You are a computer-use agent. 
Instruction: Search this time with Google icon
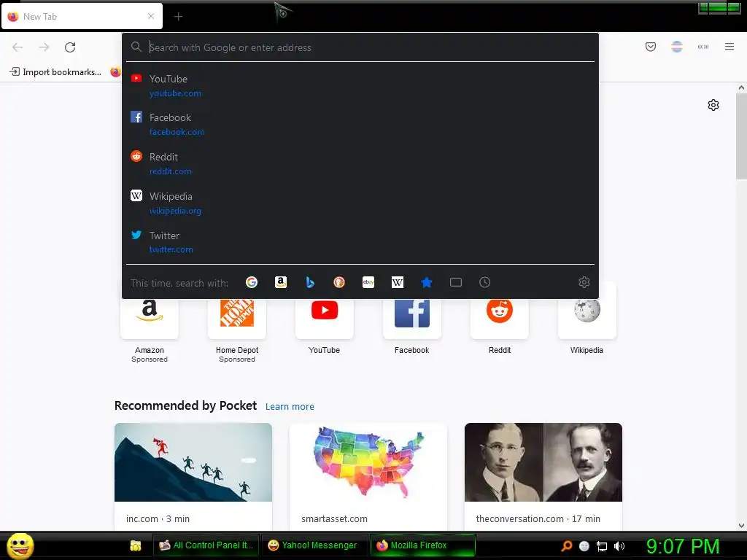pos(252,282)
